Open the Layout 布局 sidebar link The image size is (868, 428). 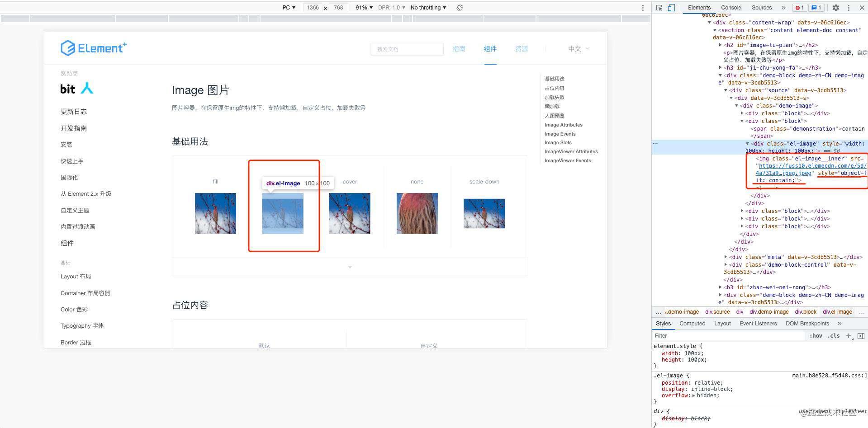(76, 277)
